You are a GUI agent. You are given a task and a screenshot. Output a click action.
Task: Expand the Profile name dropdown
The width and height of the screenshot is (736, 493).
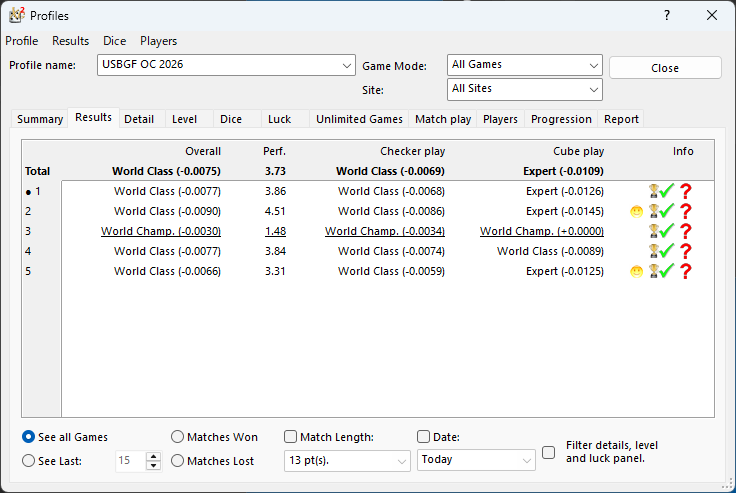(x=346, y=65)
